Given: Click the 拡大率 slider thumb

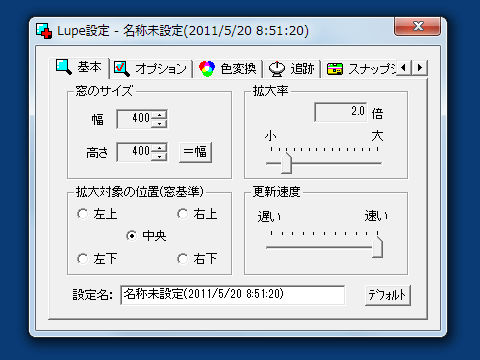Looking at the screenshot, I should (x=286, y=163).
